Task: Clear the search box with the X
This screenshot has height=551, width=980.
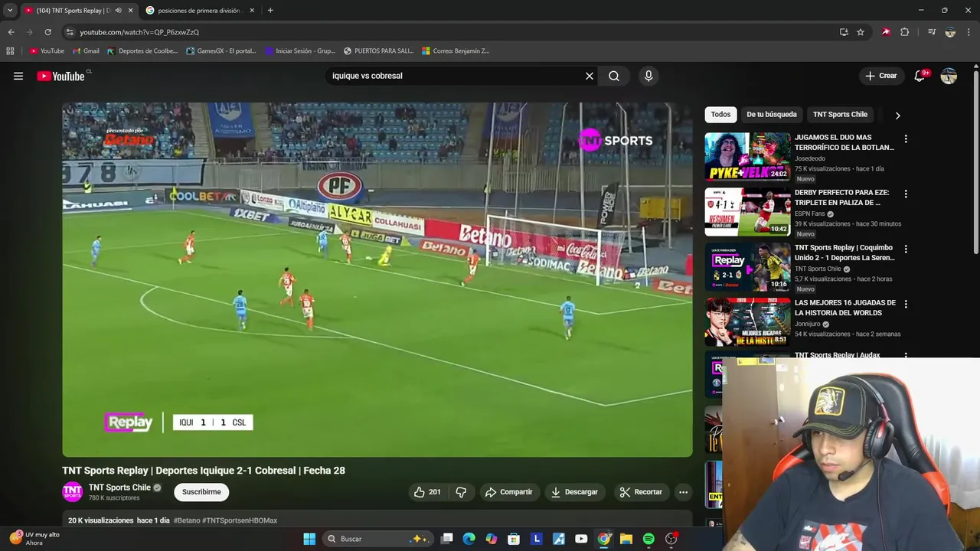Action: (x=590, y=76)
